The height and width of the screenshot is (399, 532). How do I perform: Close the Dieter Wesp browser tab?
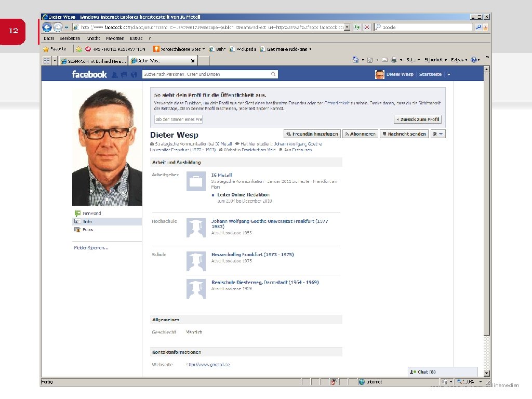193,61
